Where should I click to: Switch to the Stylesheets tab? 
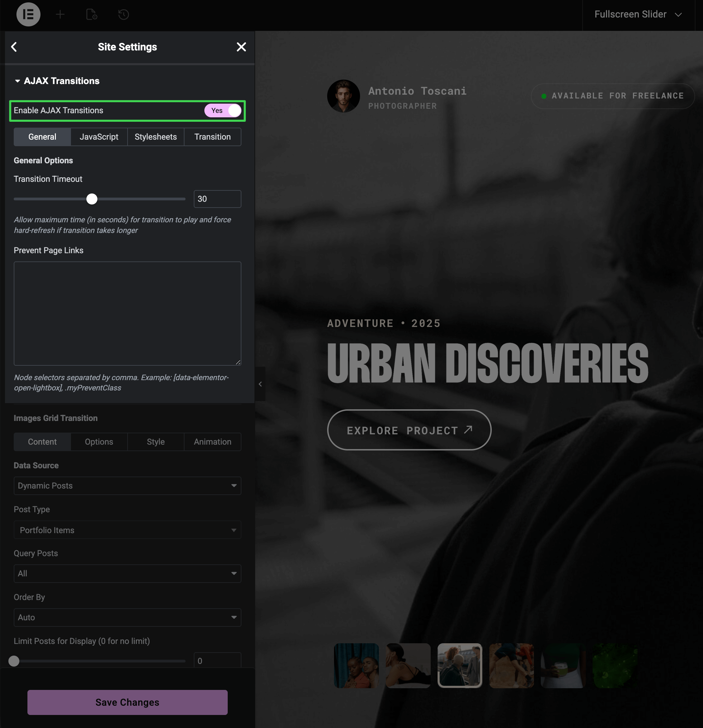(156, 137)
